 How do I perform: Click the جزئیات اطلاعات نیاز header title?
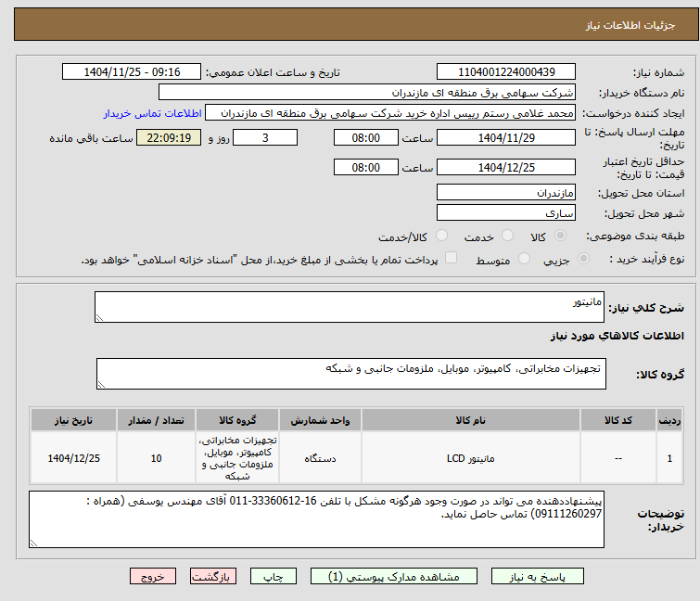coord(630,25)
